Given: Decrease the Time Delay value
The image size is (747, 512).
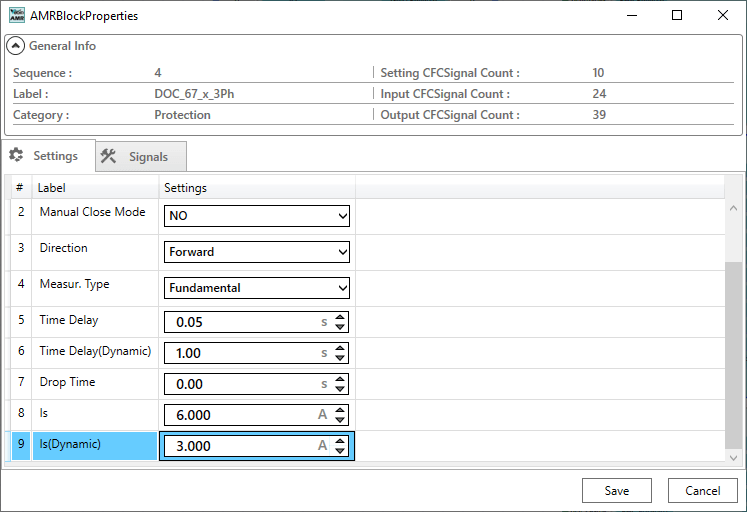Looking at the screenshot, I should [x=341, y=327].
